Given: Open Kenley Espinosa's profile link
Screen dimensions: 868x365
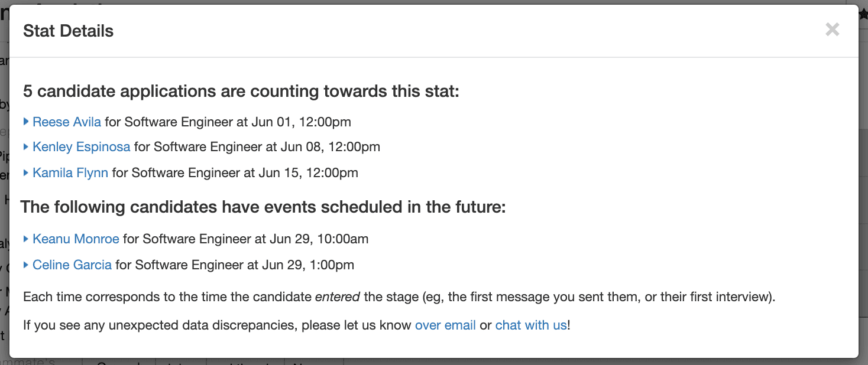Looking at the screenshot, I should pyautogui.click(x=81, y=146).
